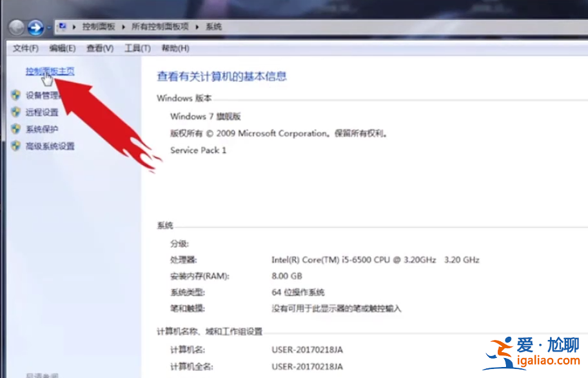588x378 pixels.
Task: Open the 文件(F) menu
Action: [24, 48]
